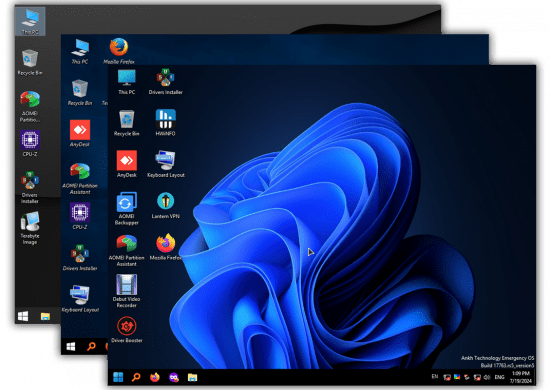Screen dimensions: 550x390
Task: Launch Driver Booster
Action: [127, 329]
